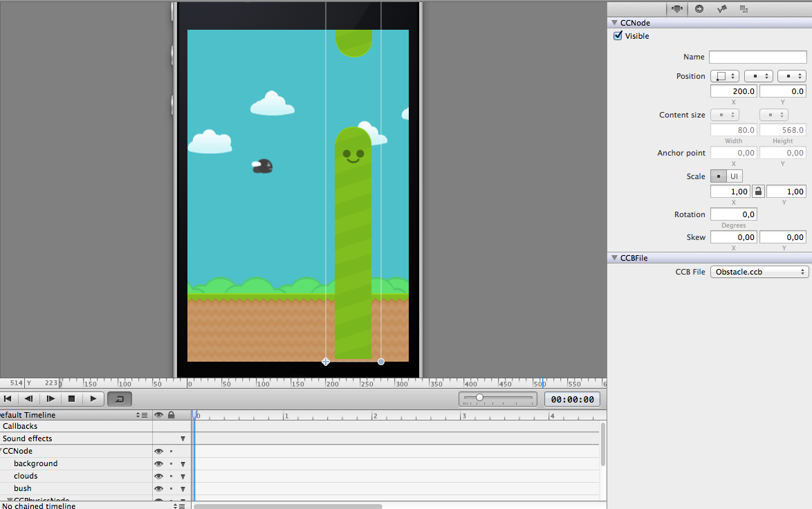This screenshot has width=812, height=509.
Task: Step back one frame
Action: tap(29, 399)
